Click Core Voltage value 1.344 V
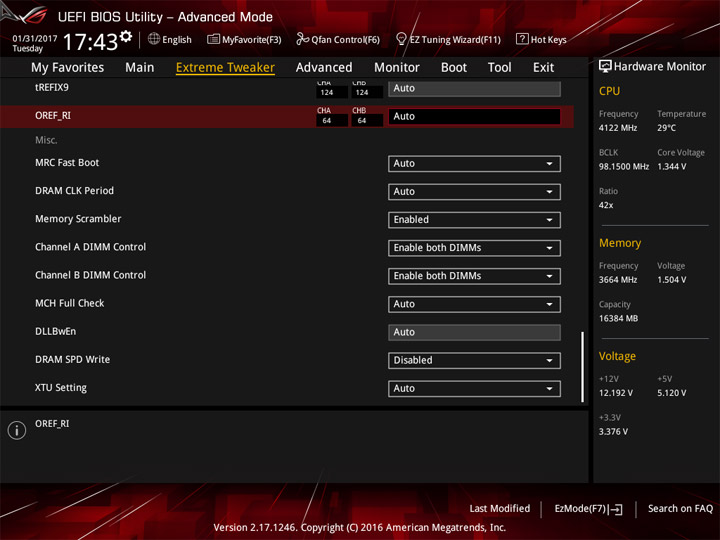The image size is (720, 540). (671, 167)
